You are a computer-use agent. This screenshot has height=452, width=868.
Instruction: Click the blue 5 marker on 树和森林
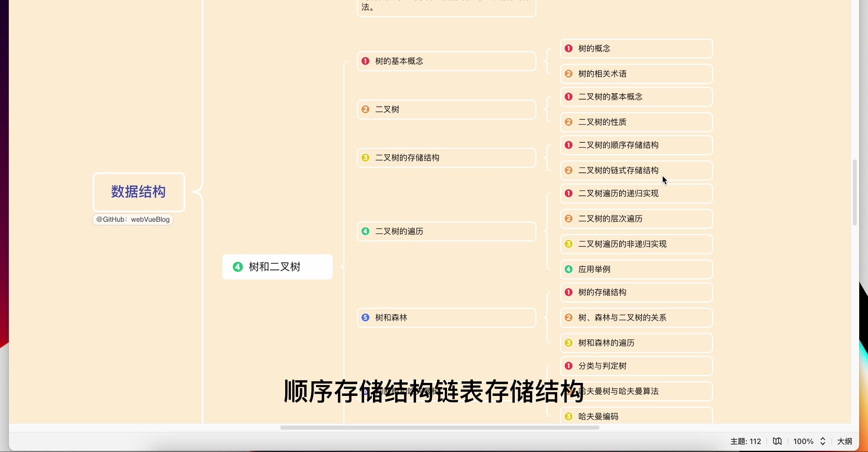[365, 318]
